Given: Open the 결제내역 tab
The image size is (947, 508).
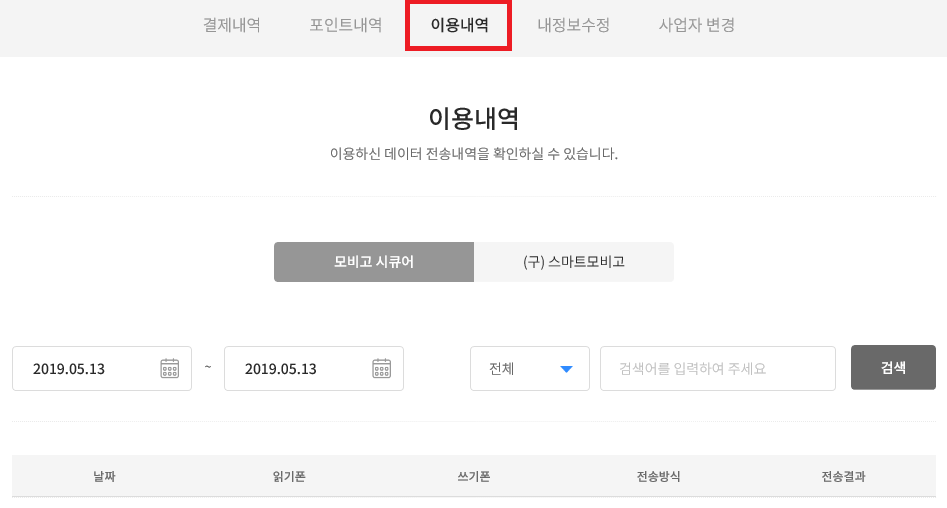Looking at the screenshot, I should 232,25.
